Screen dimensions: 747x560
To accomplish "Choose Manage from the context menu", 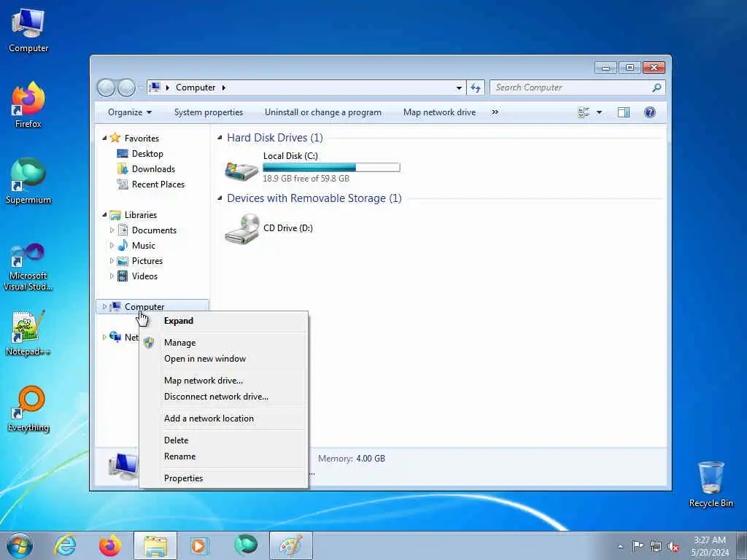I will click(x=223, y=343).
